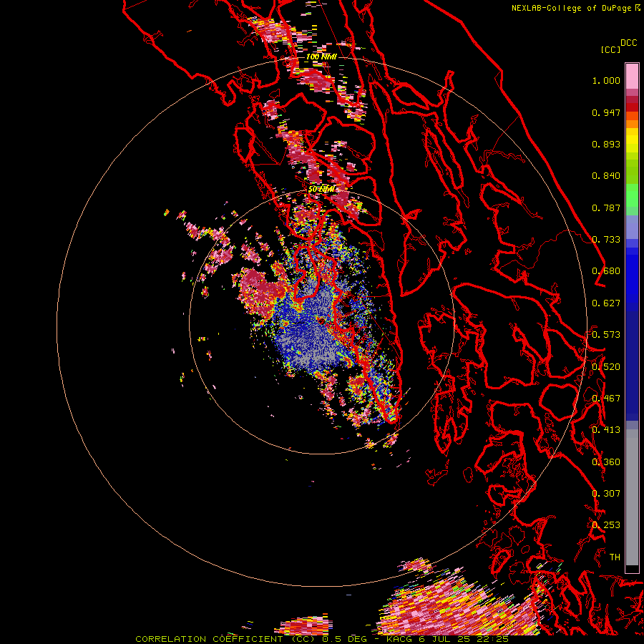Click the [CC] unit label above the legend
This screenshot has width=644, height=644.
click(x=610, y=49)
